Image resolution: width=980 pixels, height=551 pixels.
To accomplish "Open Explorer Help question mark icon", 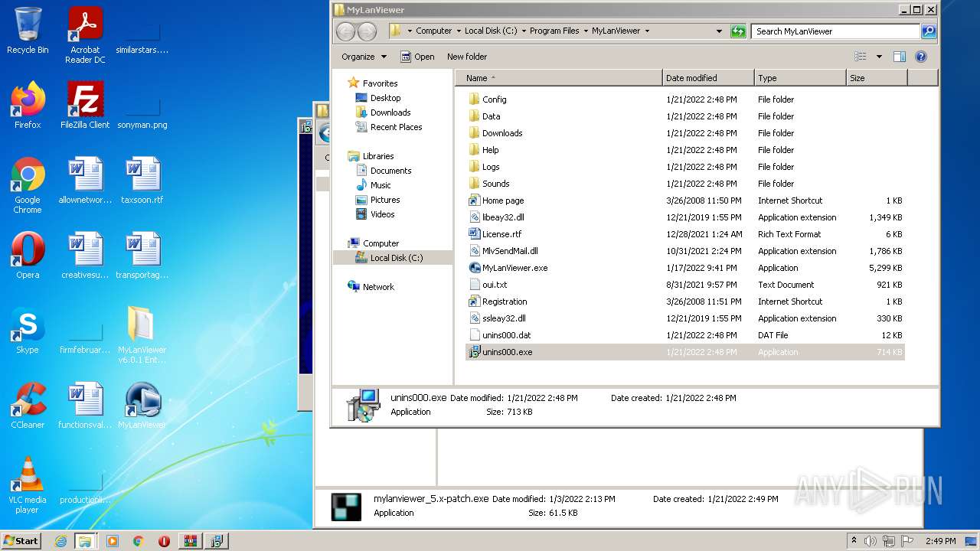I will click(x=921, y=57).
